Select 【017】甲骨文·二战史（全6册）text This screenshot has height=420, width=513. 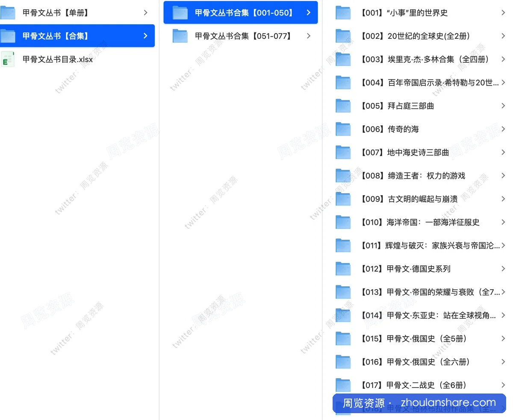413,385
